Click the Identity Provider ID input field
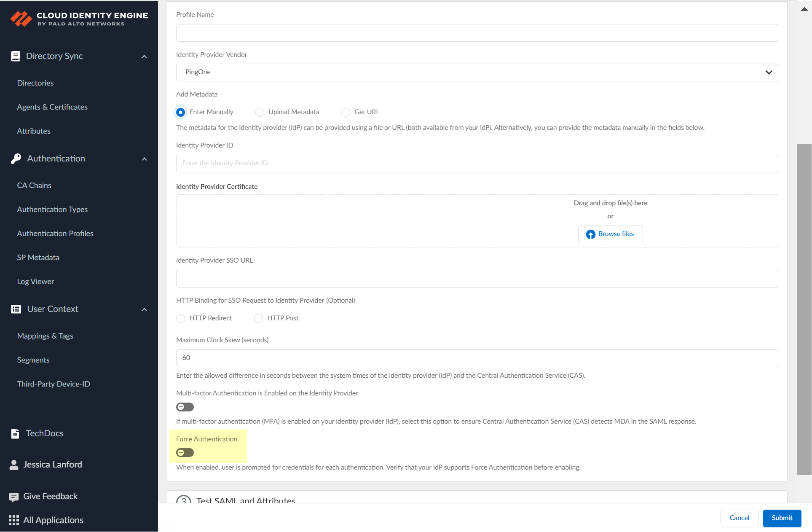Image resolution: width=812 pixels, height=532 pixels. pos(477,164)
